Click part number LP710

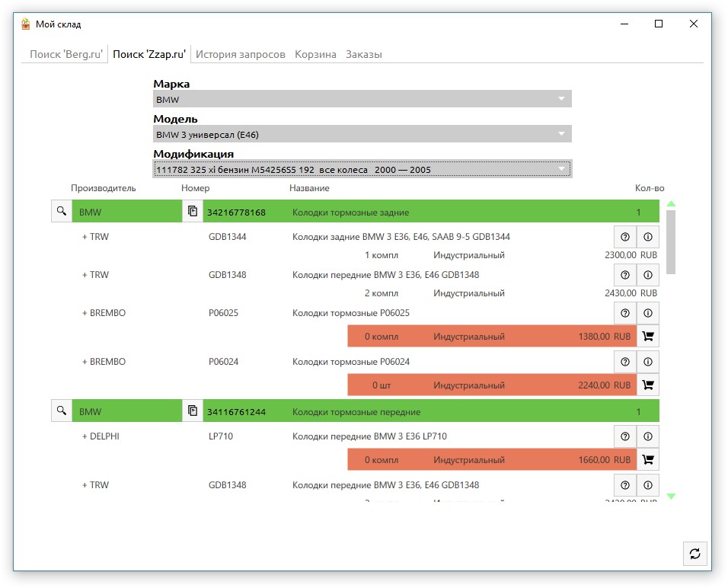(x=221, y=436)
